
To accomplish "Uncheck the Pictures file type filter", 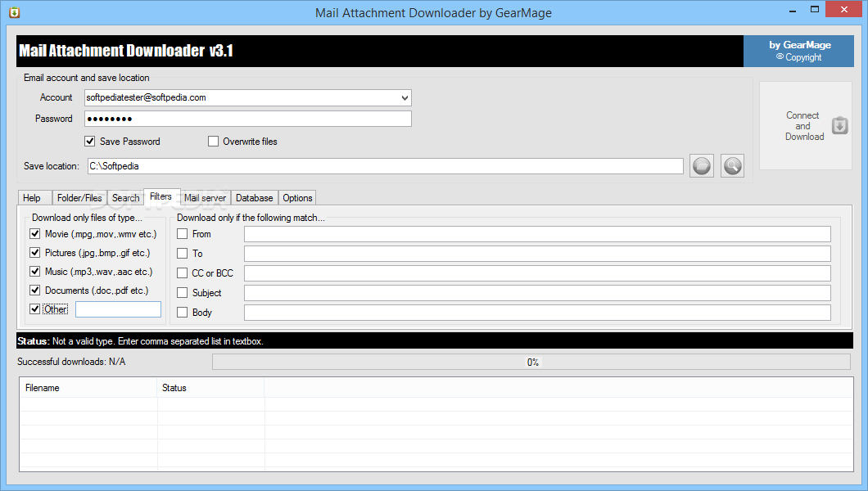I will (35, 252).
